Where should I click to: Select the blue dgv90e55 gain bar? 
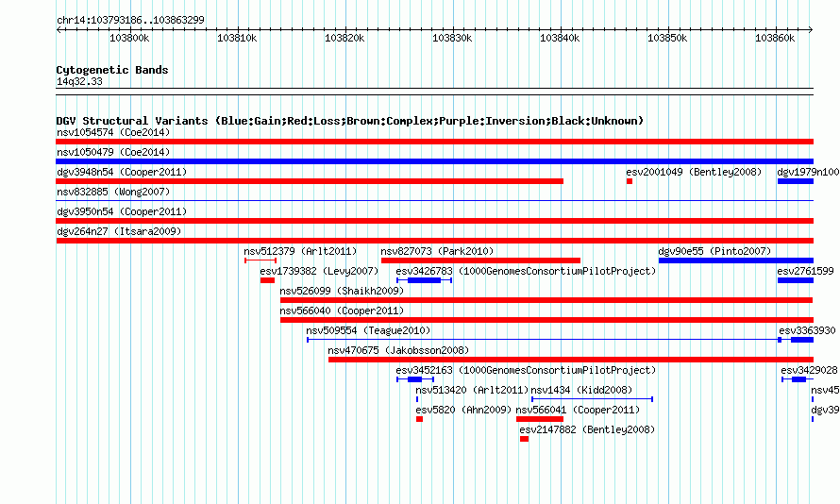pos(736,260)
